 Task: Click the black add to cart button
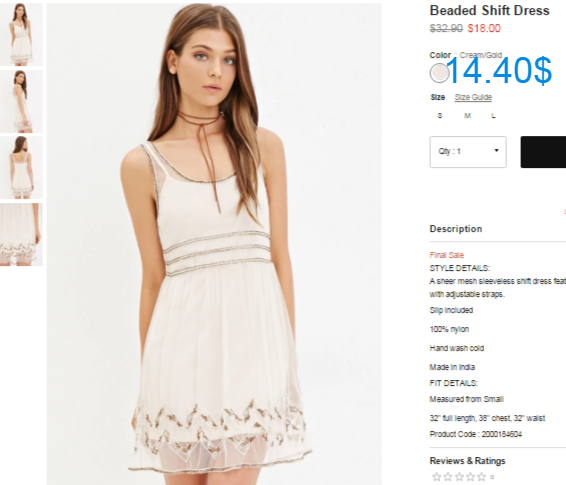click(x=543, y=152)
